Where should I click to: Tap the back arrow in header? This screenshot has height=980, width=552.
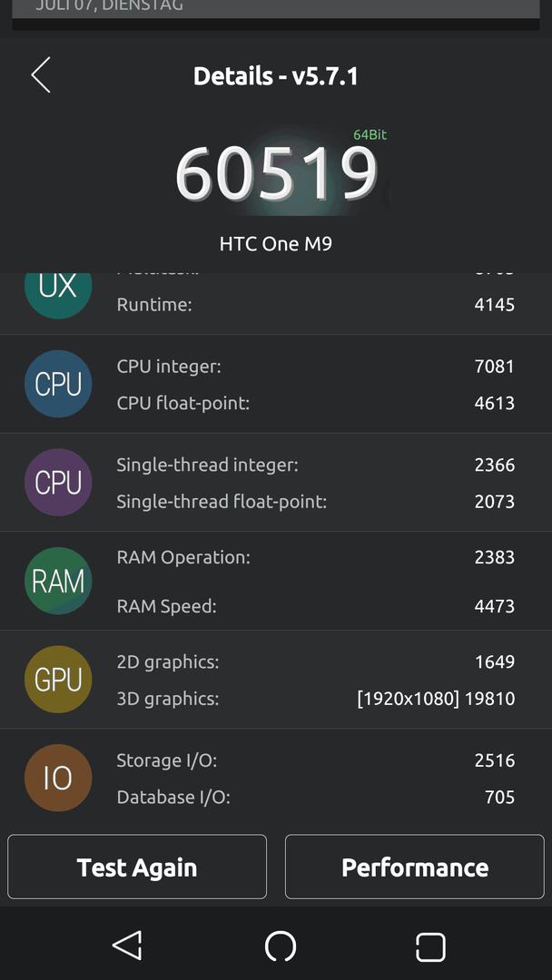click(x=41, y=75)
